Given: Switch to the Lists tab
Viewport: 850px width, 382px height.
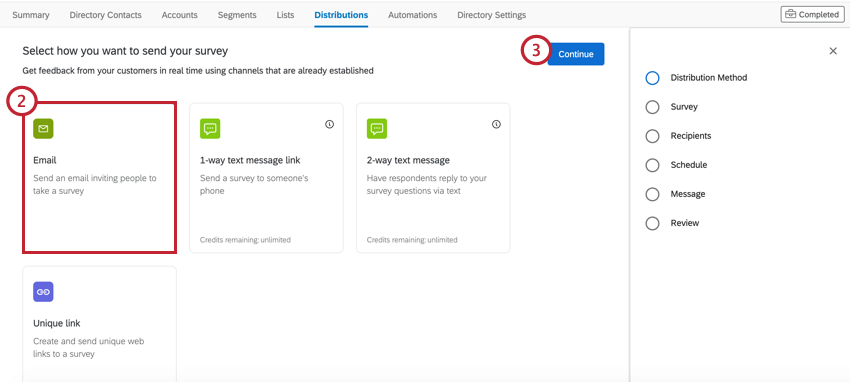Looking at the screenshot, I should [x=285, y=15].
